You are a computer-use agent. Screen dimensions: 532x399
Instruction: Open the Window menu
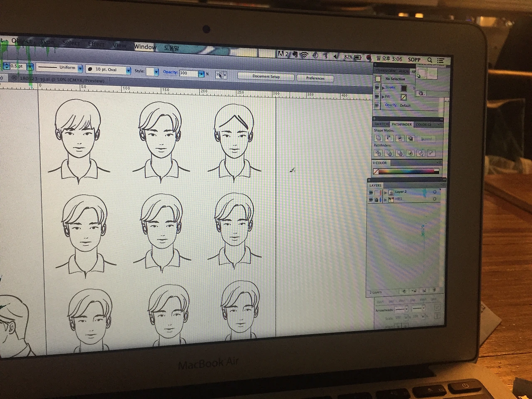(x=145, y=47)
